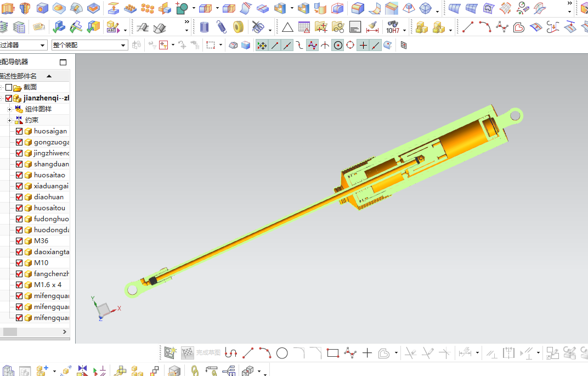Viewport: 588px width, 376px height.
Task: Select the Extrude tool icon
Action: tap(8, 8)
